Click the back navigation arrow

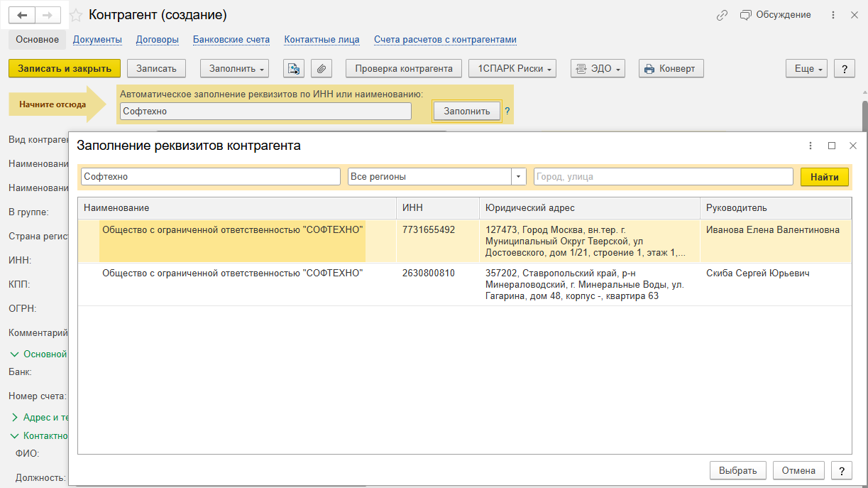(x=22, y=15)
